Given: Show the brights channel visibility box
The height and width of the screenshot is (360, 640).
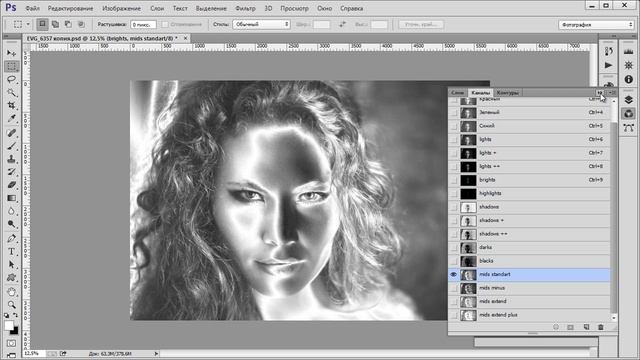Looking at the screenshot, I should tap(453, 180).
